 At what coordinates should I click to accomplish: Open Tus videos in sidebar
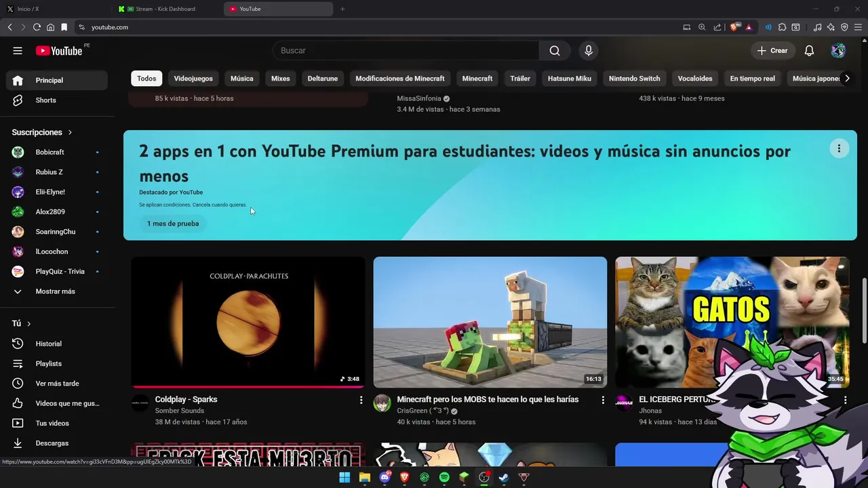pyautogui.click(x=57, y=424)
